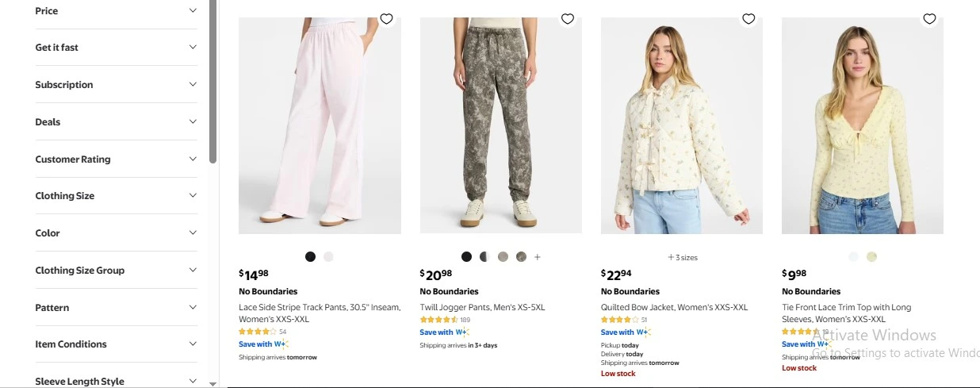
Task: Expand the Customer Rating filter section
Action: point(116,159)
